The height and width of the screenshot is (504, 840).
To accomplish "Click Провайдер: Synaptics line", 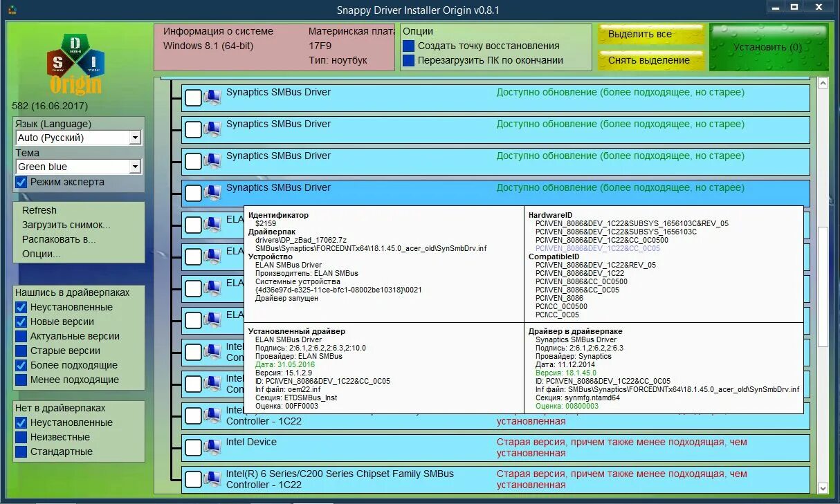I will coord(573,356).
